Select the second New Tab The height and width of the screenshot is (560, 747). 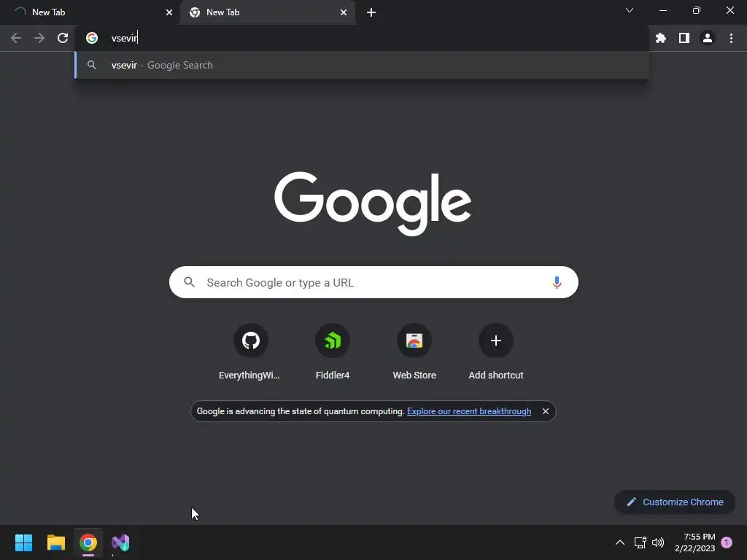[x=267, y=12]
